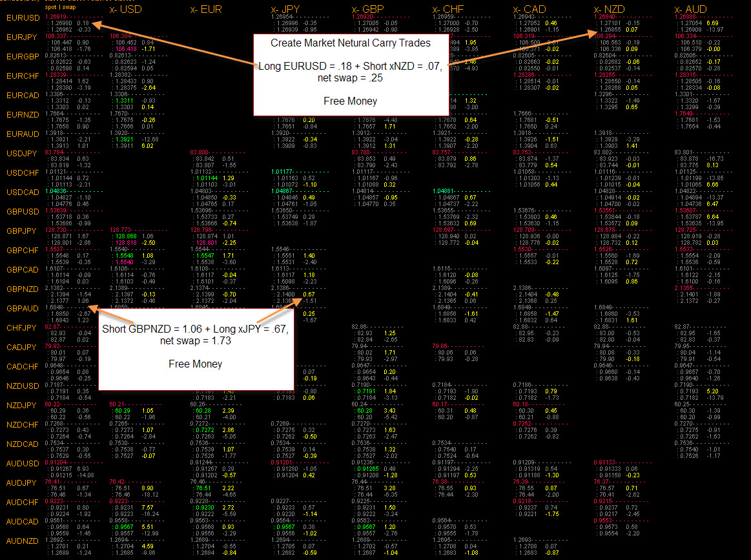Click the AUDCHF pair label
This screenshot has width=751, height=560.
tap(22, 503)
